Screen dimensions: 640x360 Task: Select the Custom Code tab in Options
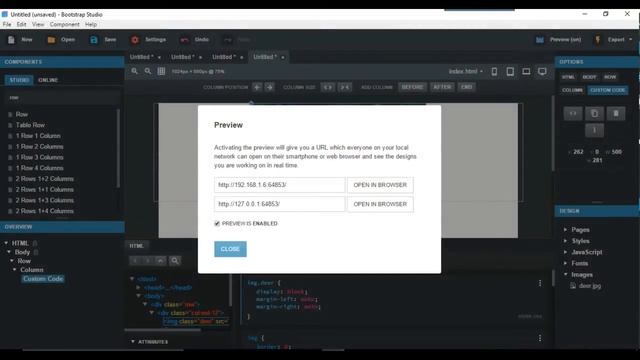(608, 90)
